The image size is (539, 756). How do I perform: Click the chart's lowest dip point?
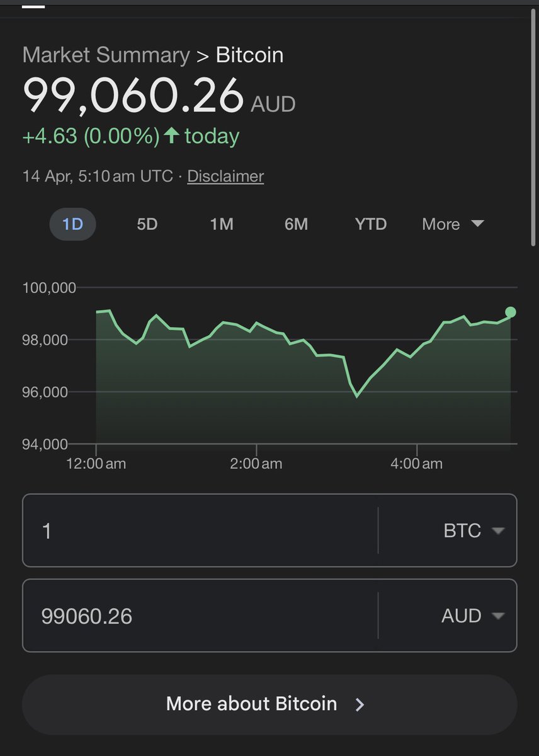(x=357, y=396)
